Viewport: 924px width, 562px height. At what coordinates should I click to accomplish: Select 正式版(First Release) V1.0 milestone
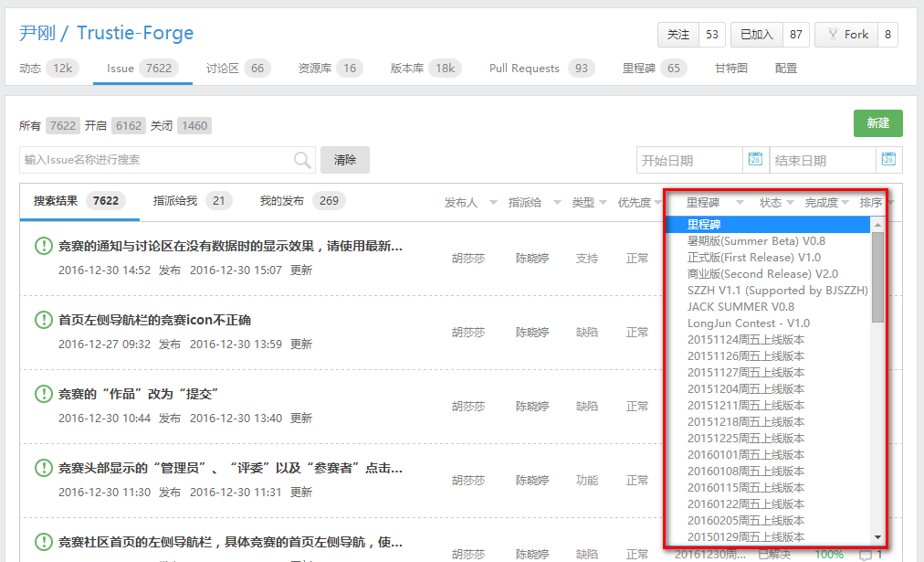[x=768, y=257]
